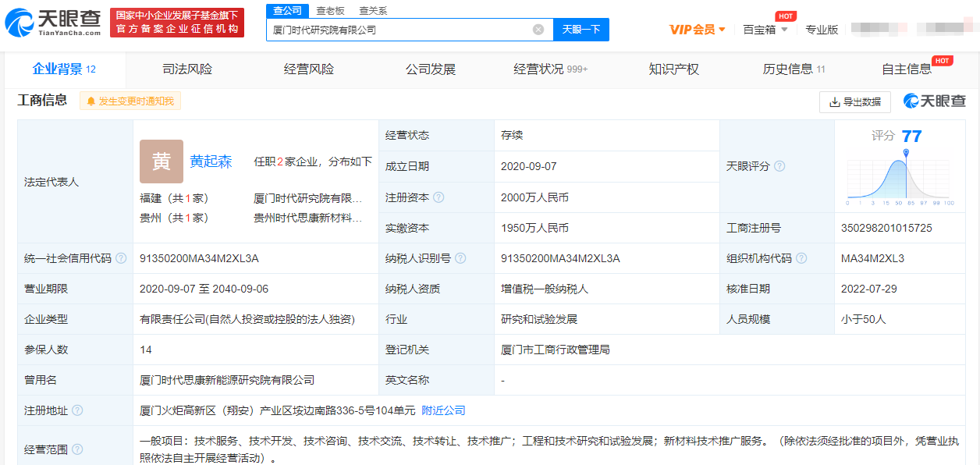Click the help icon beside 纳税人识别号
The height and width of the screenshot is (465, 980).
[x=460, y=258]
